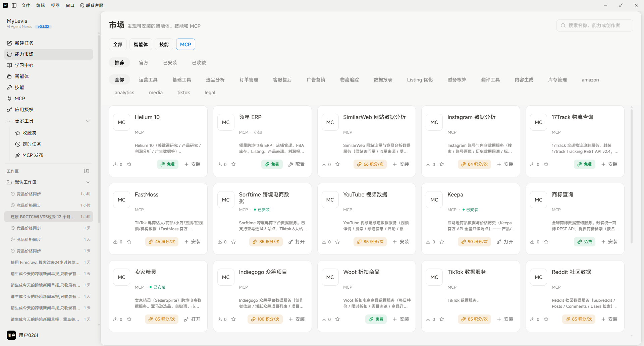Click the 联系客服 headset menu item
The height and width of the screenshot is (346, 644).
click(x=92, y=5)
